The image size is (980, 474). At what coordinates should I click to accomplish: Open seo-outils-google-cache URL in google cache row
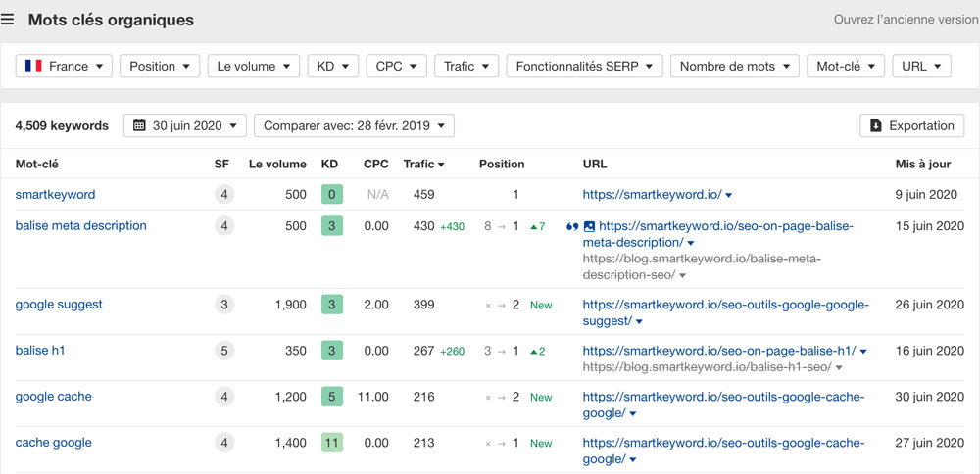click(x=724, y=404)
